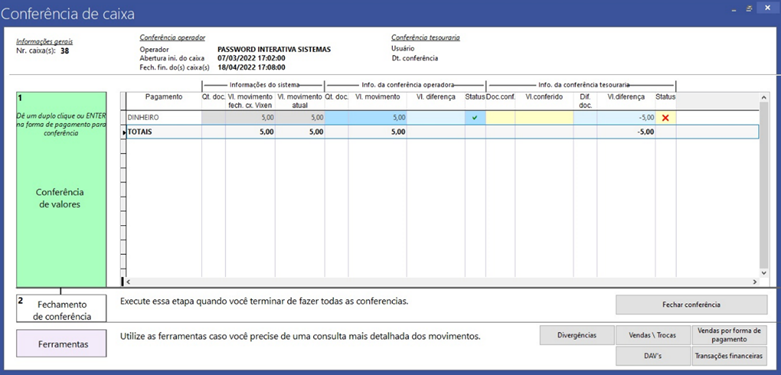Click scroll down arrow of grid
The height and width of the screenshot is (375, 781).
764,273
